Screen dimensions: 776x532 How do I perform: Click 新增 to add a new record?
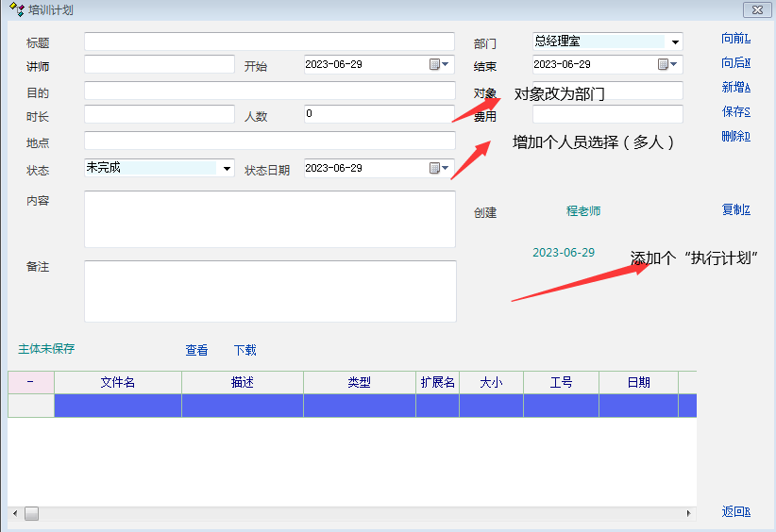click(735, 88)
